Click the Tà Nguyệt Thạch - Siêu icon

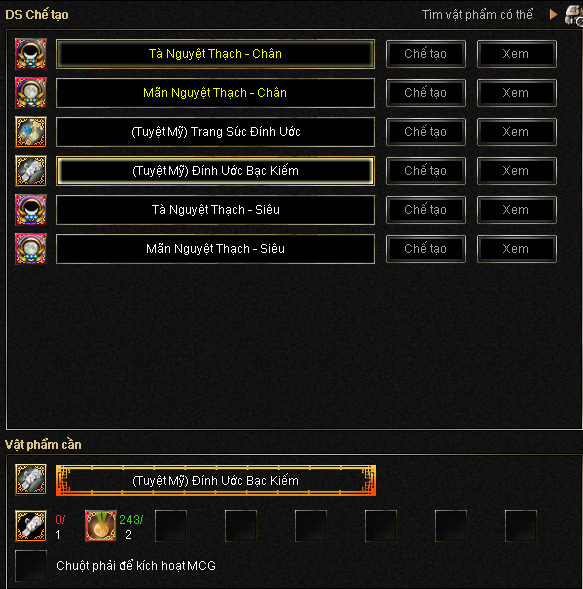(x=31, y=210)
